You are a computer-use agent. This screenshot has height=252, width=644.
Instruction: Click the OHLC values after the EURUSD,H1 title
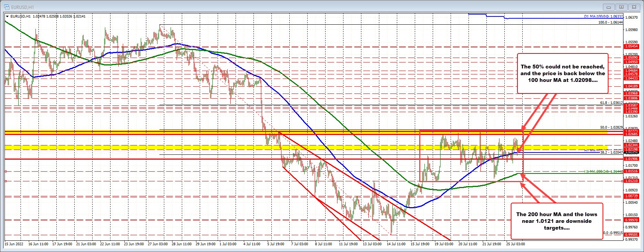click(59, 16)
